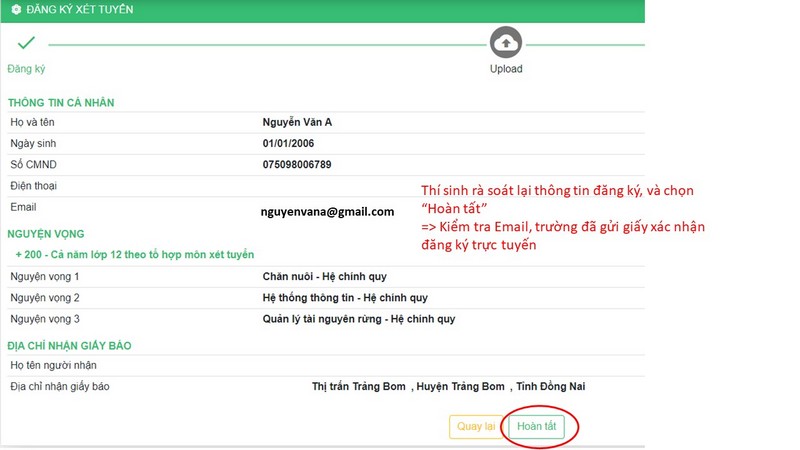Click the Quay lại button
Screen dimensions: 800x450
pos(476,426)
